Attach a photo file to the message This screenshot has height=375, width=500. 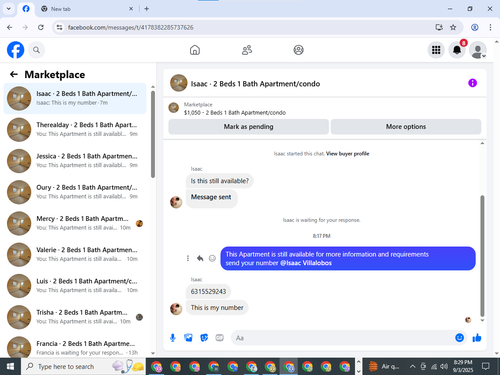(188, 338)
